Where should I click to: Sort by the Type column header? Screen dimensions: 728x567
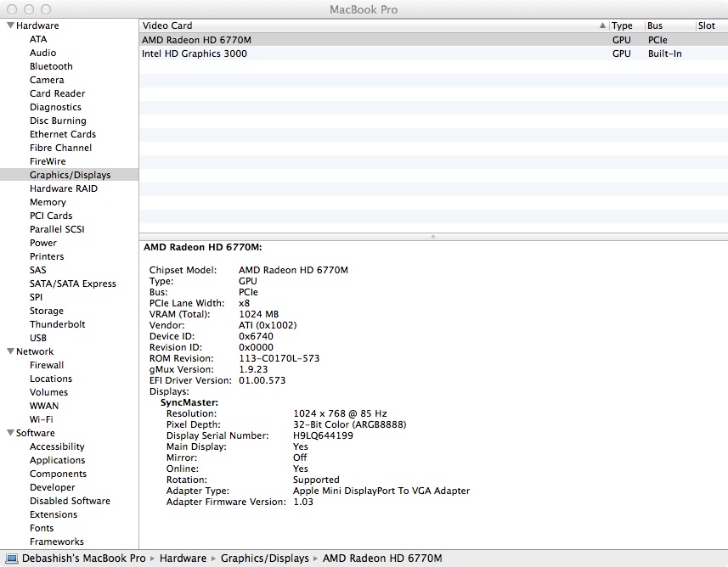coord(622,25)
